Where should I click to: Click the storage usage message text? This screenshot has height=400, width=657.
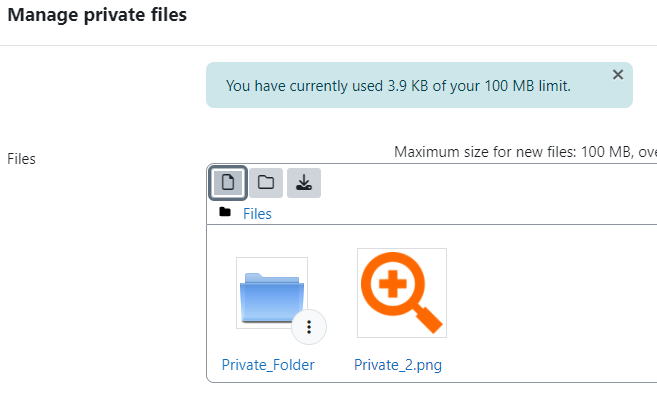398,86
